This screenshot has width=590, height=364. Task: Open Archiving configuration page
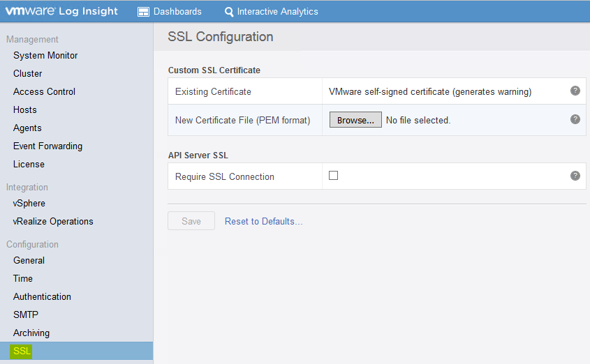(x=31, y=333)
